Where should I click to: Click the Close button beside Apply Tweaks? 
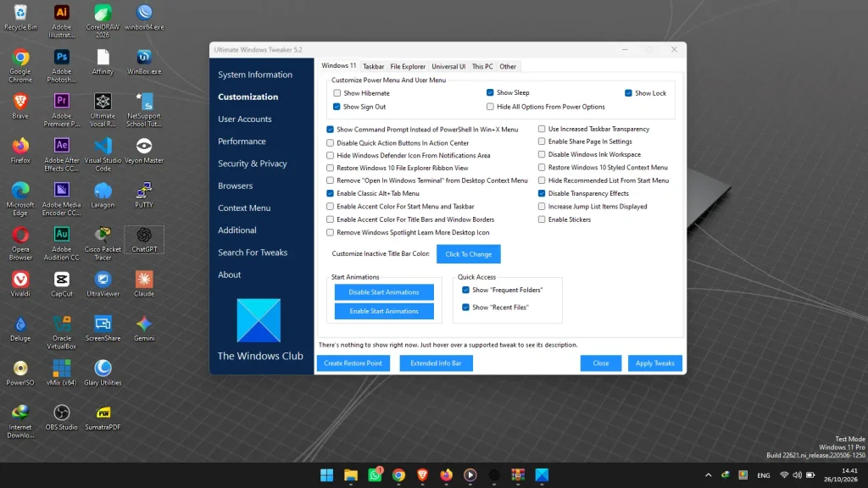pyautogui.click(x=601, y=363)
